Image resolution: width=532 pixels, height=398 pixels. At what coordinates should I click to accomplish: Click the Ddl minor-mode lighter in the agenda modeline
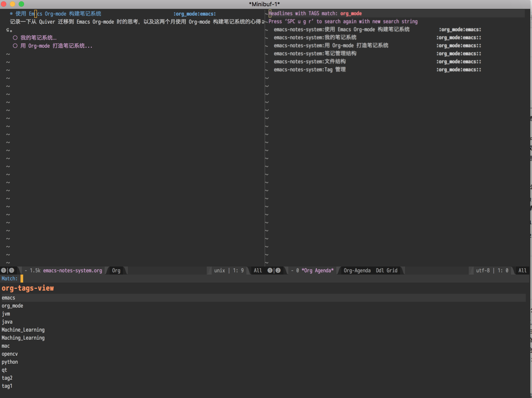click(379, 270)
